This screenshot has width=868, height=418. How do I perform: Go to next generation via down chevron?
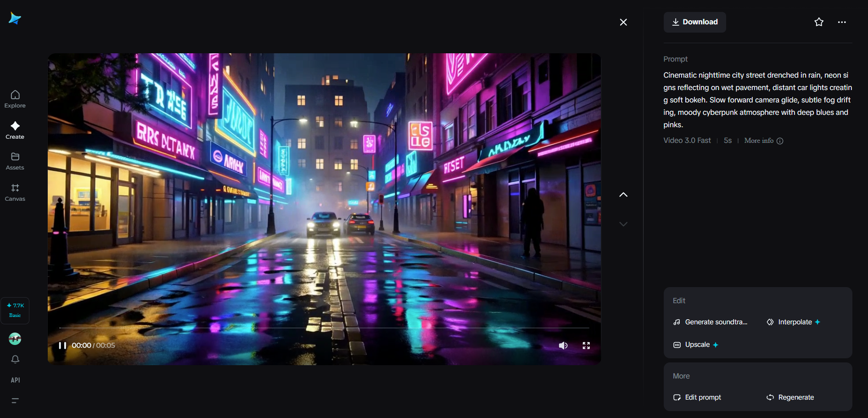(x=623, y=224)
